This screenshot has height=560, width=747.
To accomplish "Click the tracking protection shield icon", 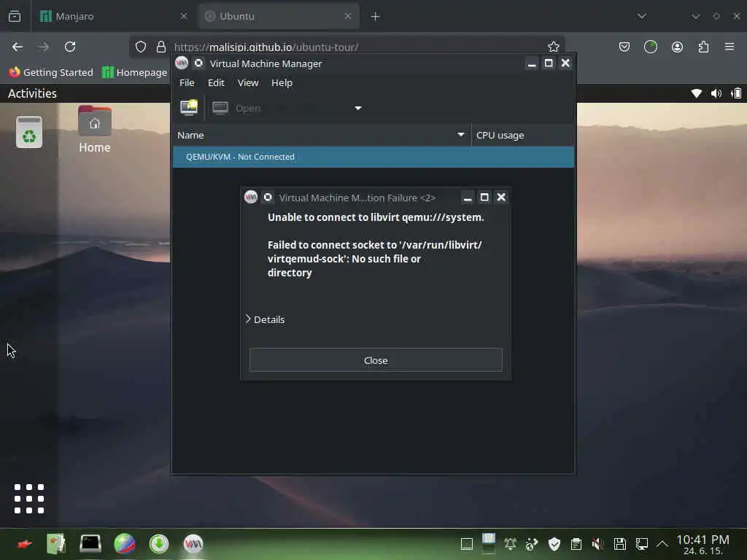I will click(x=141, y=47).
